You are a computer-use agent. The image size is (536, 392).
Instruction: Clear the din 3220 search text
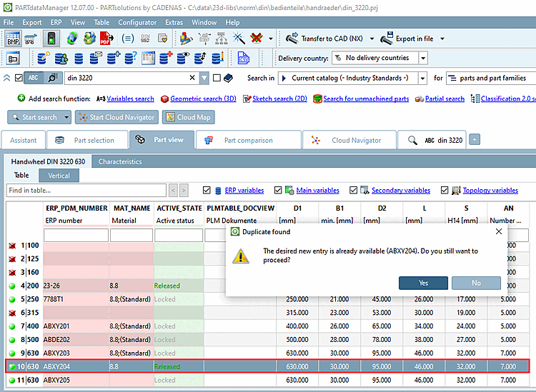click(192, 78)
